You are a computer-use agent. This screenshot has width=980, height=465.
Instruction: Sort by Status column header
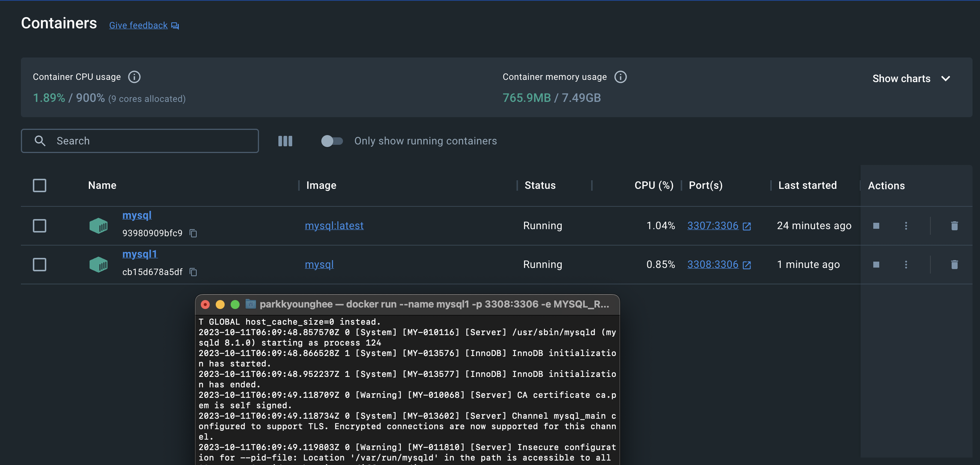540,185
